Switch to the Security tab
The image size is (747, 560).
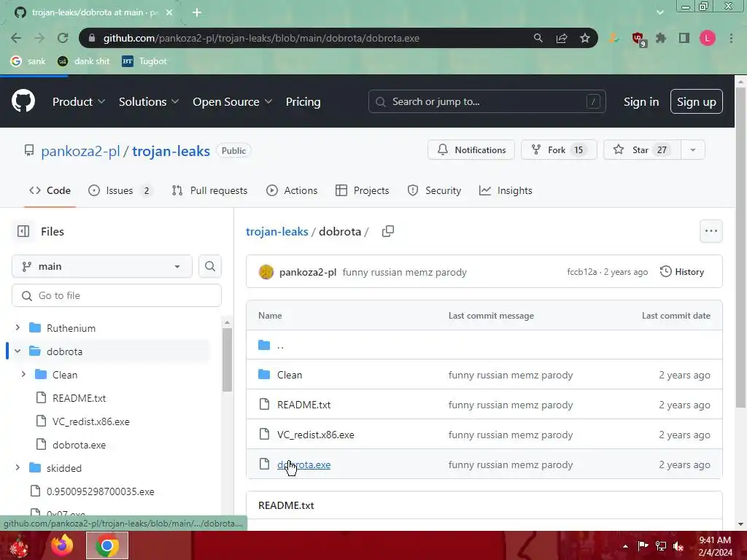(x=435, y=190)
